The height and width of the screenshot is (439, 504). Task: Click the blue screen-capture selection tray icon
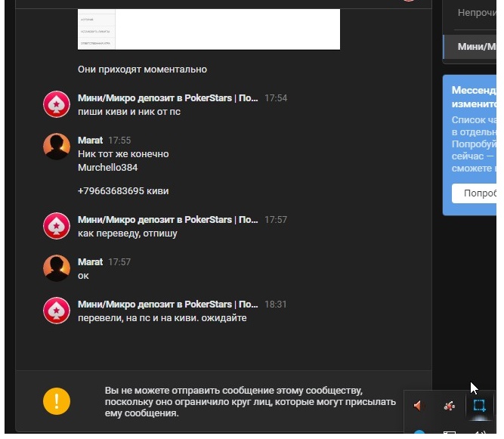point(479,405)
